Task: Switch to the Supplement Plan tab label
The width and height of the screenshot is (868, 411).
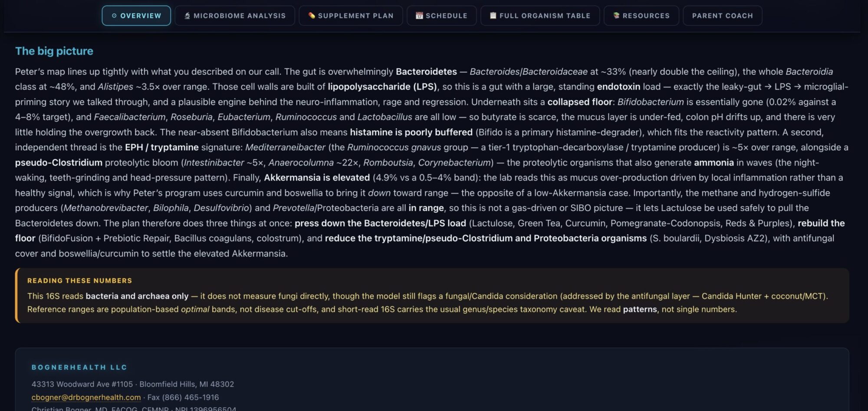Action: tap(355, 16)
